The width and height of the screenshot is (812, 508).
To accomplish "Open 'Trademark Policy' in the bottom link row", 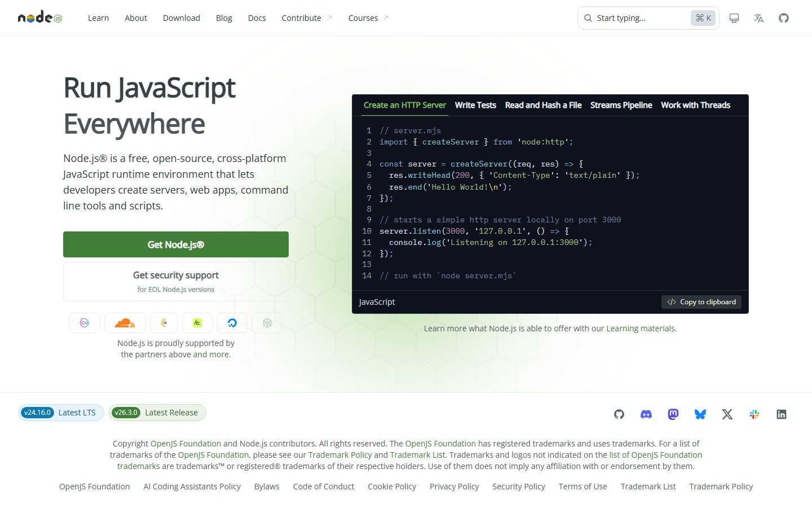I will [x=721, y=487].
